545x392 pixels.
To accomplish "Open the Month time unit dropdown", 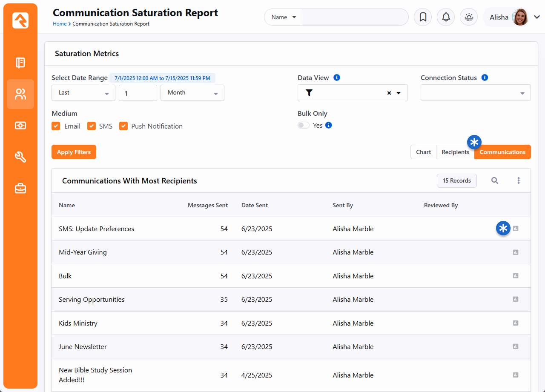I will (192, 93).
